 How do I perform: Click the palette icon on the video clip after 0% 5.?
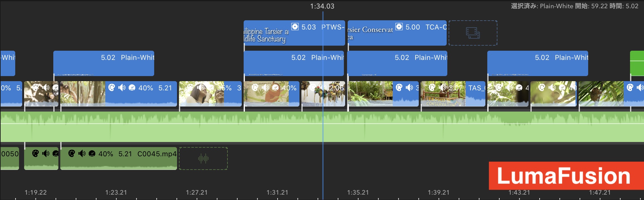[36, 87]
